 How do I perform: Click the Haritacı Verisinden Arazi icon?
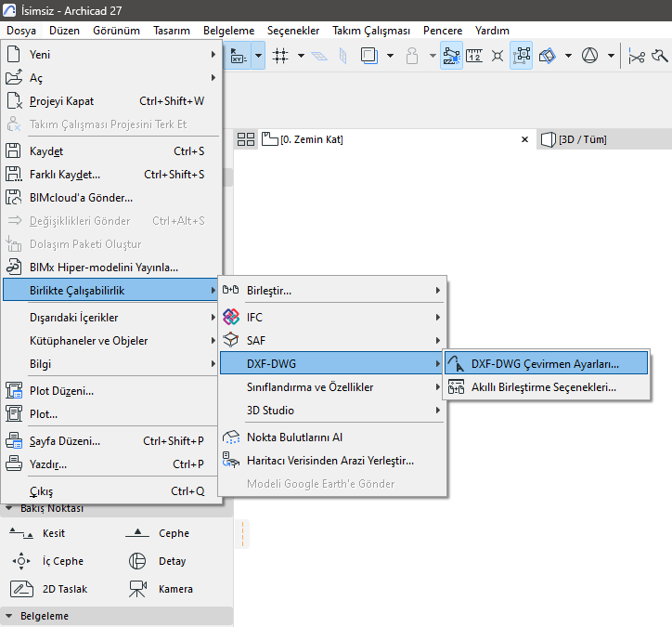click(x=231, y=460)
